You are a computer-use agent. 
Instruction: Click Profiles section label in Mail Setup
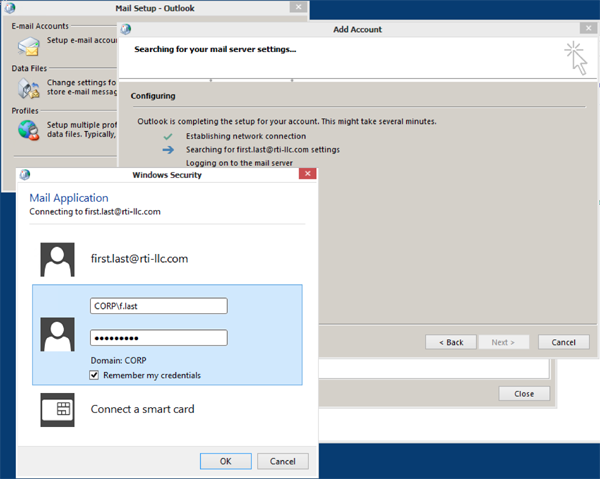click(x=25, y=111)
